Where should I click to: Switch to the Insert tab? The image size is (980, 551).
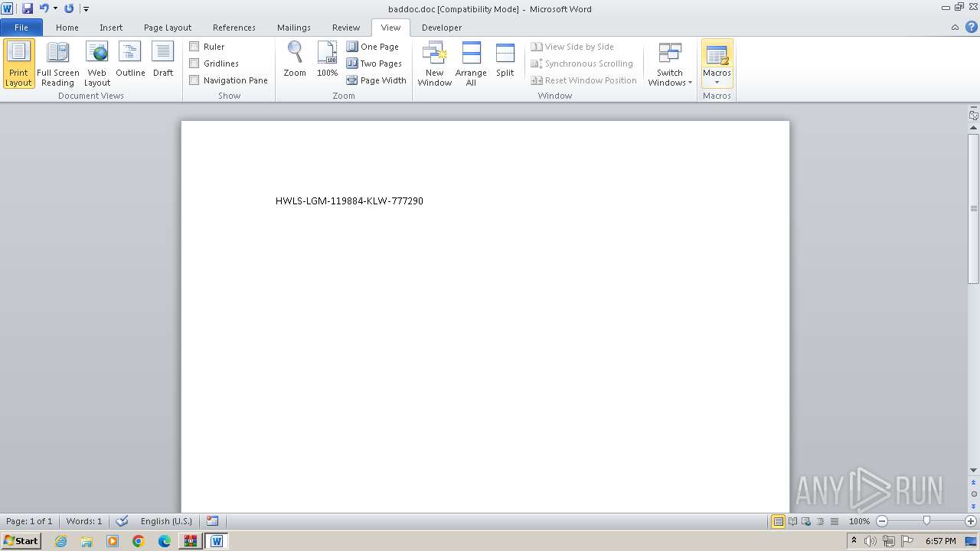click(x=111, y=28)
